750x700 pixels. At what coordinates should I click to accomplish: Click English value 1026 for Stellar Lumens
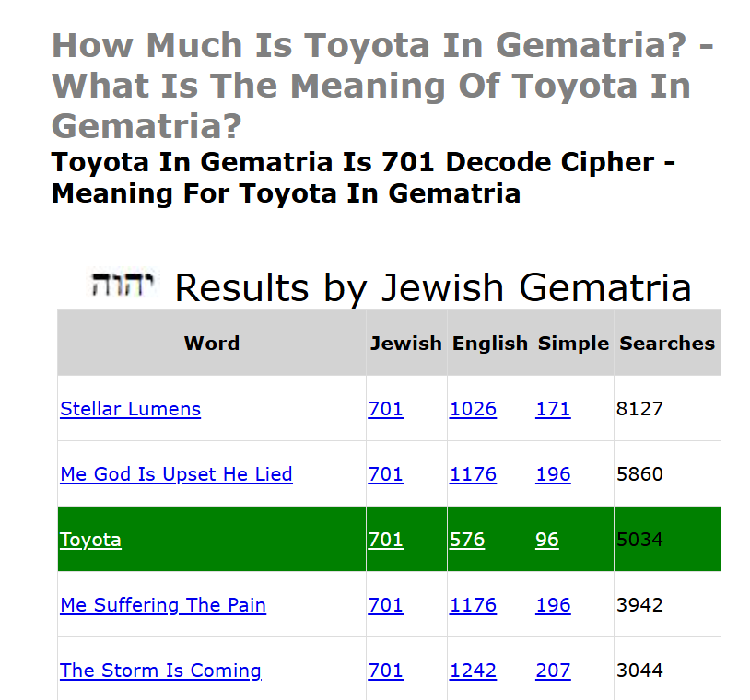coord(473,409)
